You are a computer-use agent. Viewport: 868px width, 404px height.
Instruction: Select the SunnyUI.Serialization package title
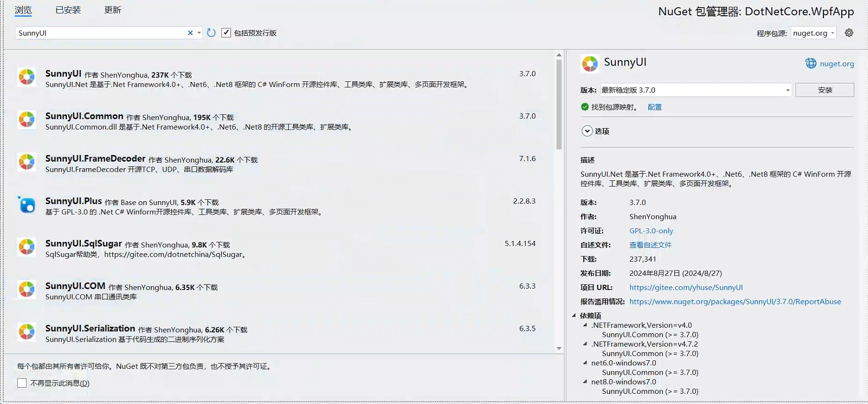[x=90, y=328]
